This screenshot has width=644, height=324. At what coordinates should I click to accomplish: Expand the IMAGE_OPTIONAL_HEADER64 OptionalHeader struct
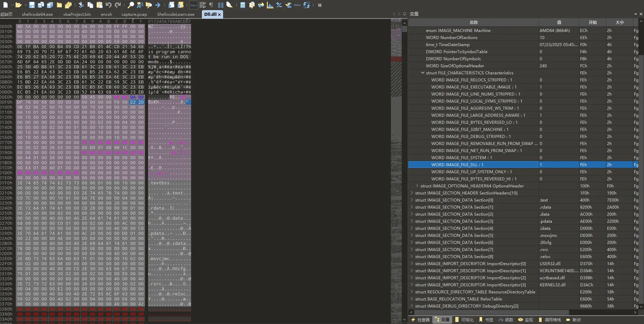[417, 186]
